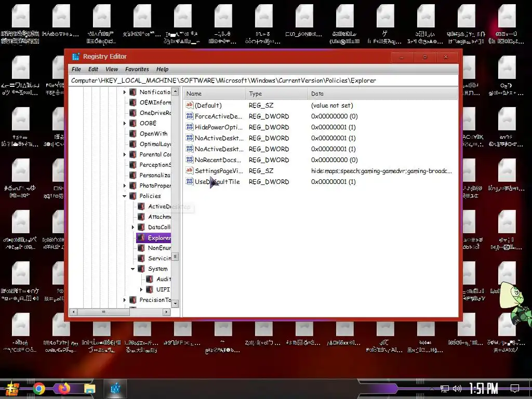
Task: Sort values by the Name column header
Action: (x=214, y=94)
